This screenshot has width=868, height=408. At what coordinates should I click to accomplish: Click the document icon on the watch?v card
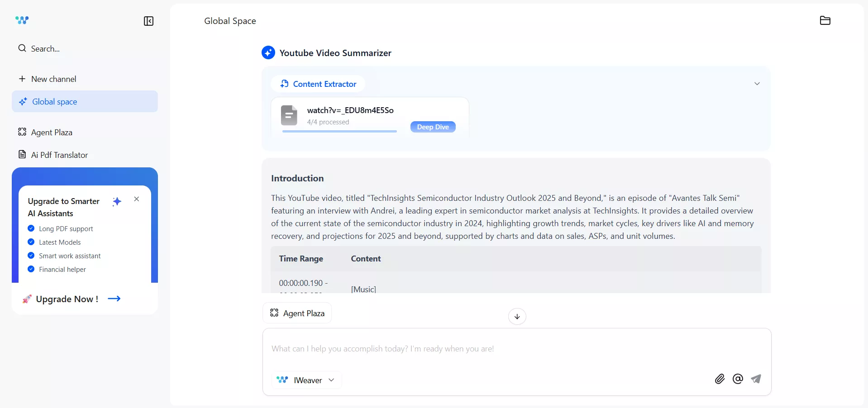pos(289,115)
